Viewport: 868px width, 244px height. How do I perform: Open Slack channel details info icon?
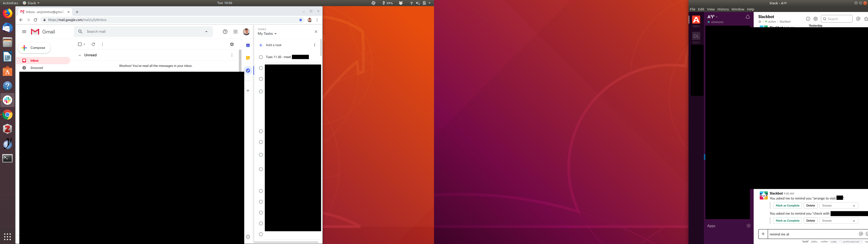click(x=808, y=19)
